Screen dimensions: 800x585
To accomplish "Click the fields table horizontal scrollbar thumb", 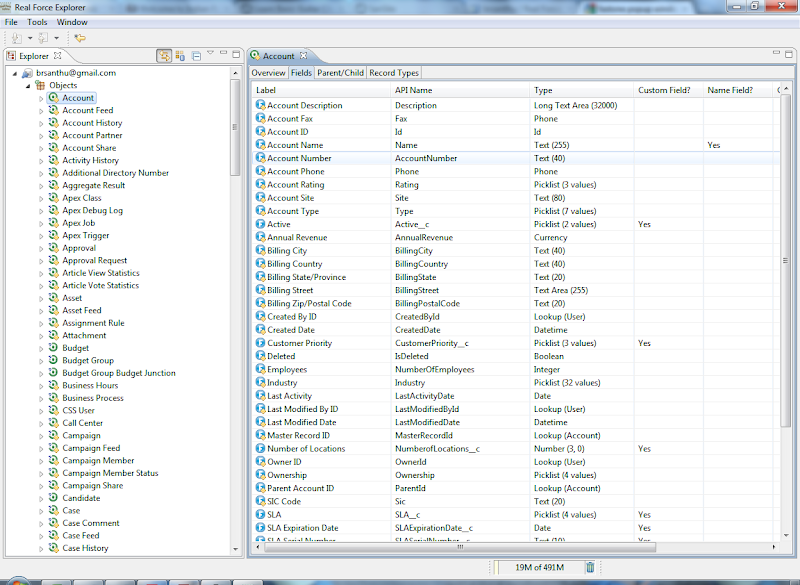I will click(x=459, y=547).
